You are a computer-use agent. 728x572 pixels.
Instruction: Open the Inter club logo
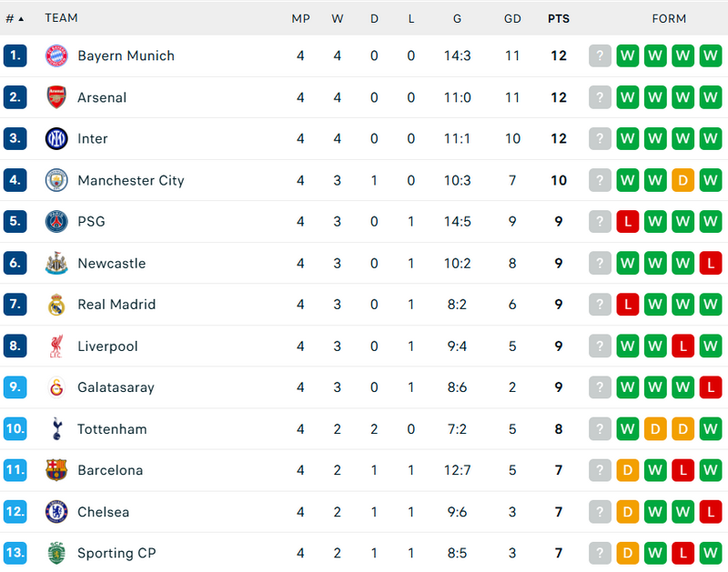(56, 139)
